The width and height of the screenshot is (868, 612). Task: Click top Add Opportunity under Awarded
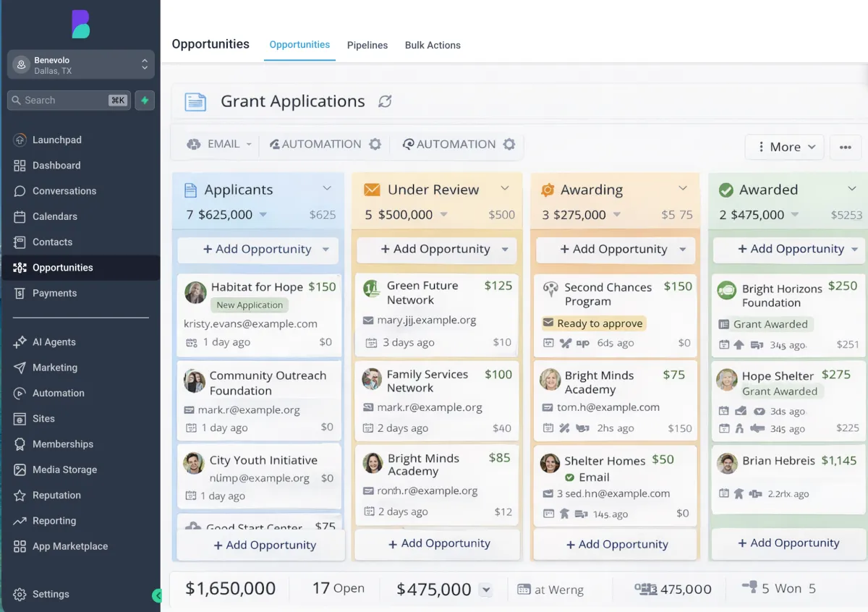coord(791,250)
